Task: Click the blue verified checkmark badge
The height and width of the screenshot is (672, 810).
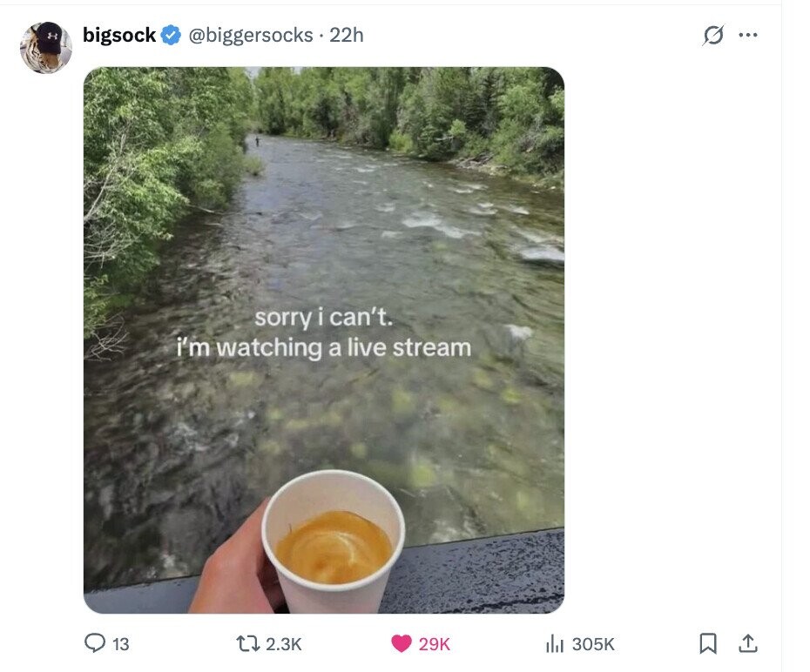Action: 171,36
